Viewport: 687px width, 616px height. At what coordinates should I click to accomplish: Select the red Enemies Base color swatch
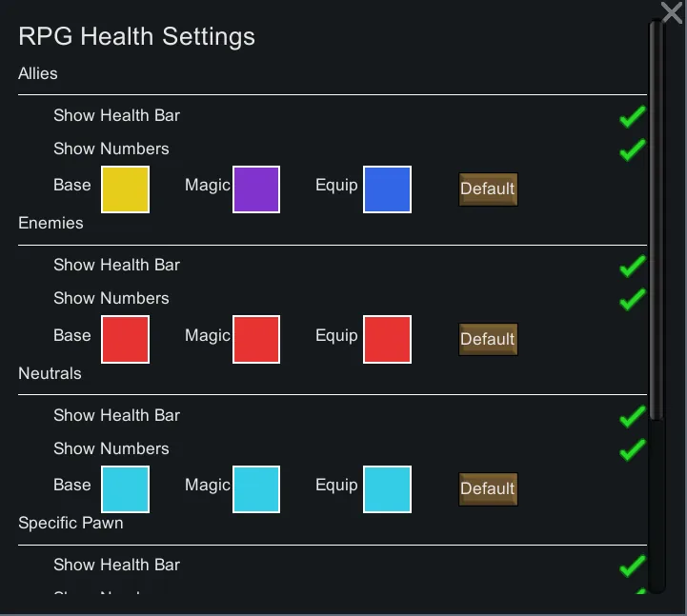tap(126, 340)
